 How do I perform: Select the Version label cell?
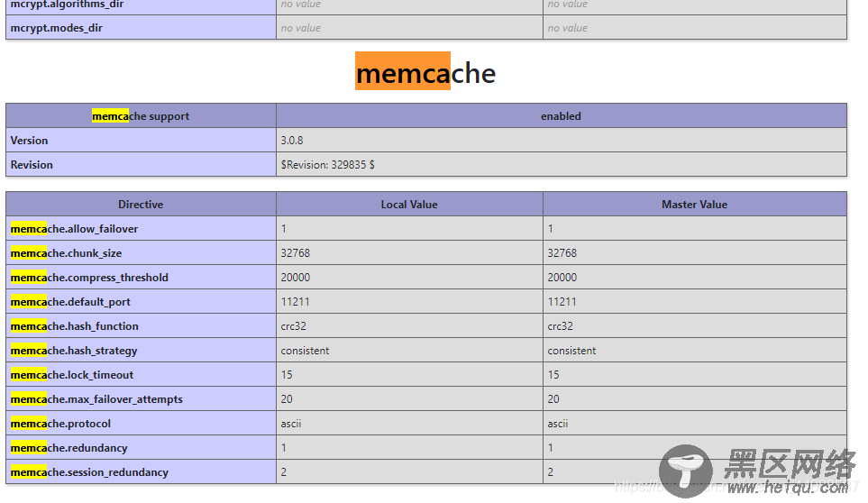(x=142, y=141)
